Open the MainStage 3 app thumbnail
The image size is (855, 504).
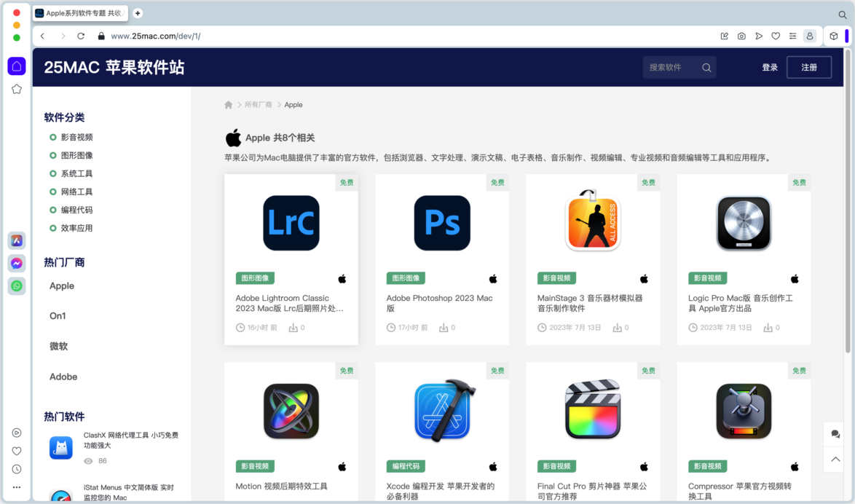pos(593,221)
